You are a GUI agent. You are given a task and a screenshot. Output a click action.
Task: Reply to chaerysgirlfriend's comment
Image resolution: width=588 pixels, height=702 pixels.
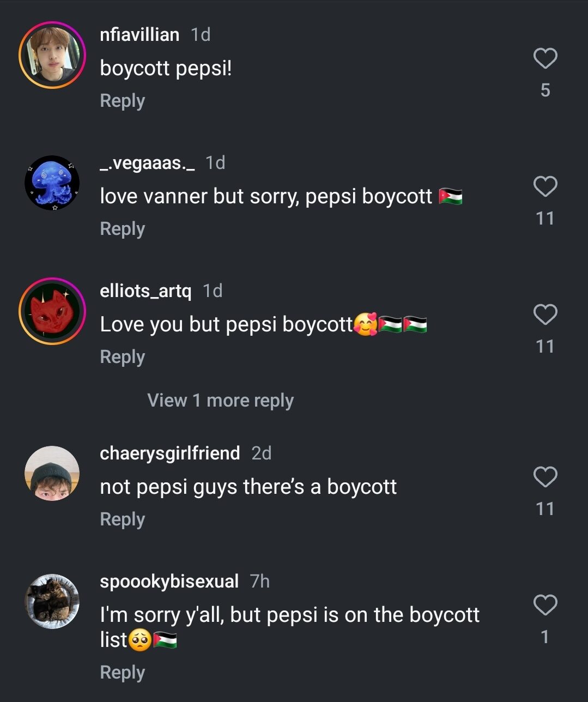point(123,519)
